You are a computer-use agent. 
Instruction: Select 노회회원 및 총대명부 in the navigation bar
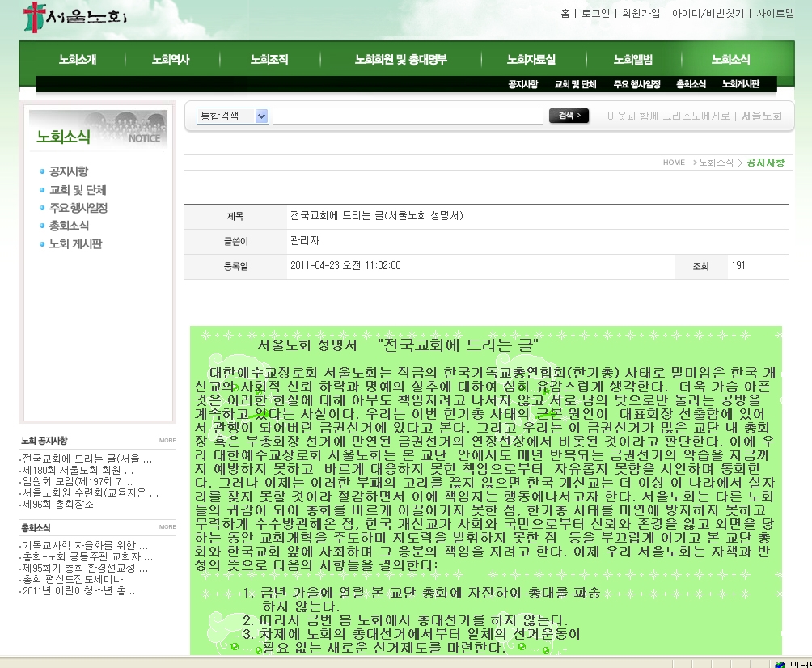[400, 60]
